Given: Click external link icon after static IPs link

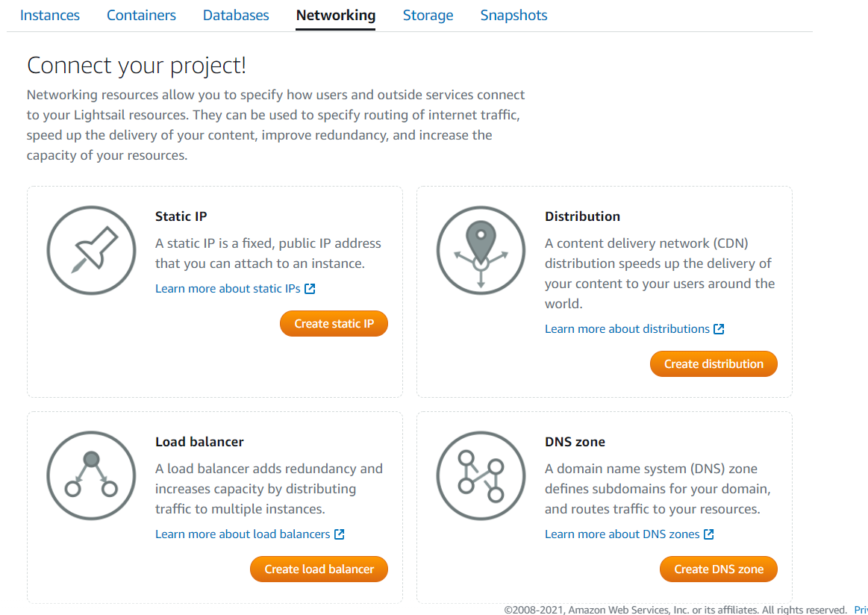Looking at the screenshot, I should [310, 289].
